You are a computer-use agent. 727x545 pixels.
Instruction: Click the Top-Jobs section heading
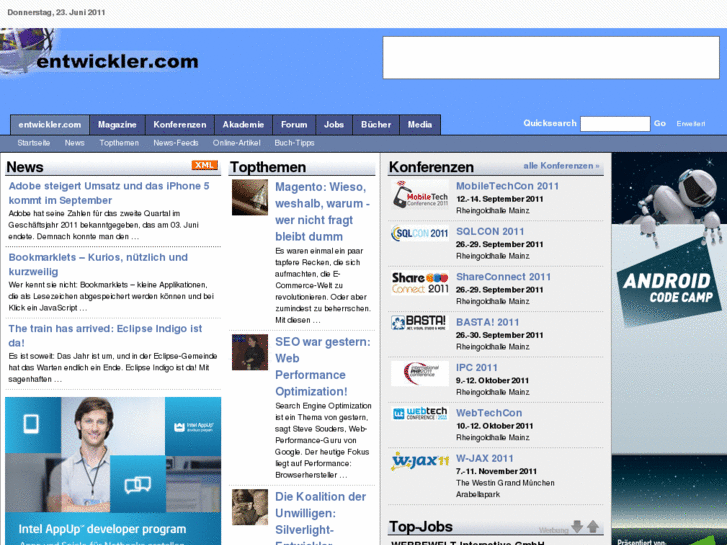421,527
